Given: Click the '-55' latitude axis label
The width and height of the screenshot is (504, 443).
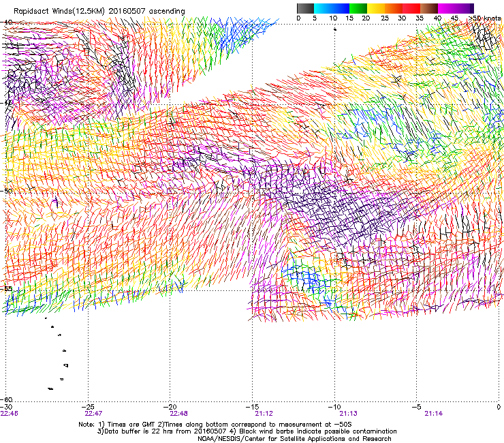Looking at the screenshot, I should (6, 288).
